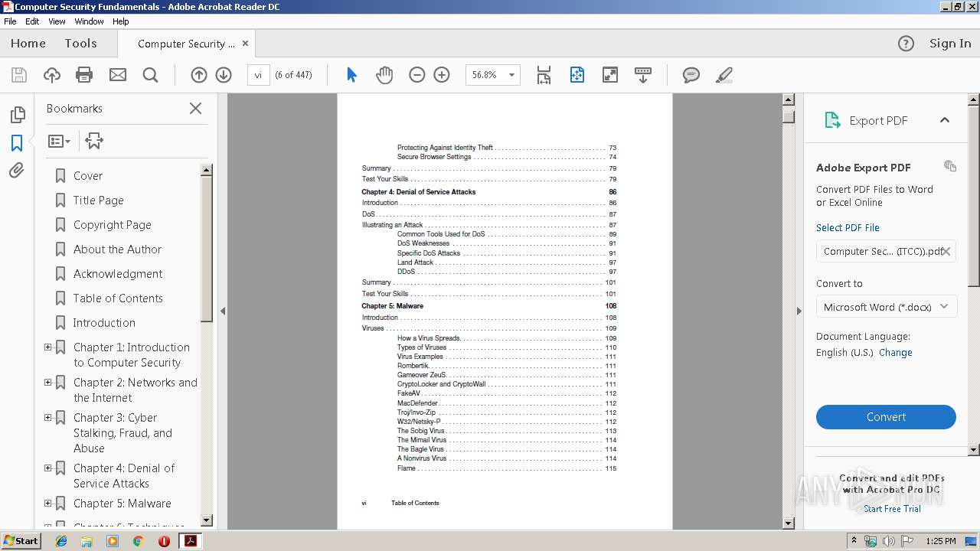Screen dimensions: 980x551
Task: Print the document with printer icon
Action: coord(84,75)
